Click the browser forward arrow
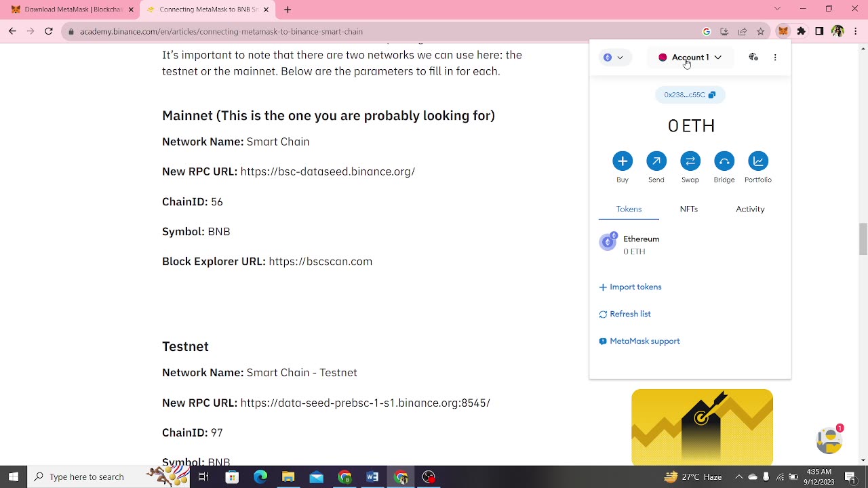Image resolution: width=868 pixels, height=488 pixels. click(31, 31)
